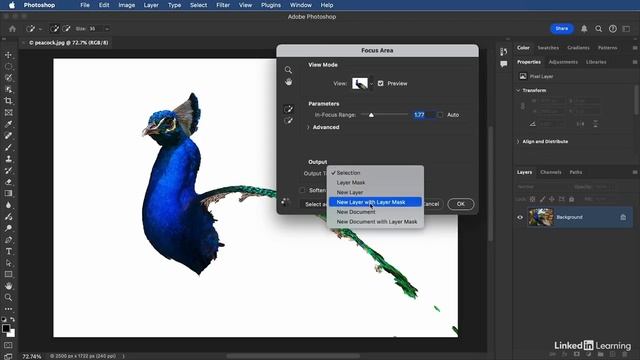Click the Home icon in options bar
The image size is (640, 360).
[x=12, y=29]
